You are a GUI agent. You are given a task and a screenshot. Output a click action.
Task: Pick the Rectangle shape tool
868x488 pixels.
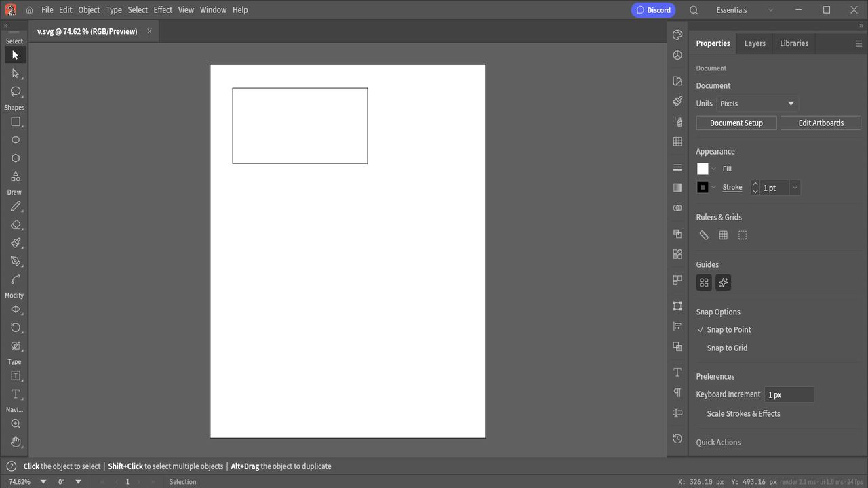[15, 122]
